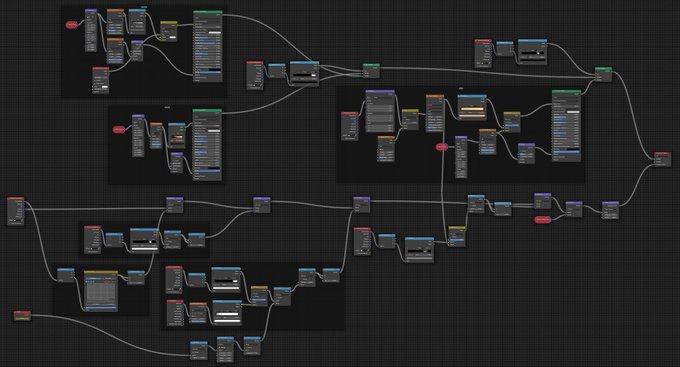Select the small green mix node at the graph's center

(x=371, y=71)
